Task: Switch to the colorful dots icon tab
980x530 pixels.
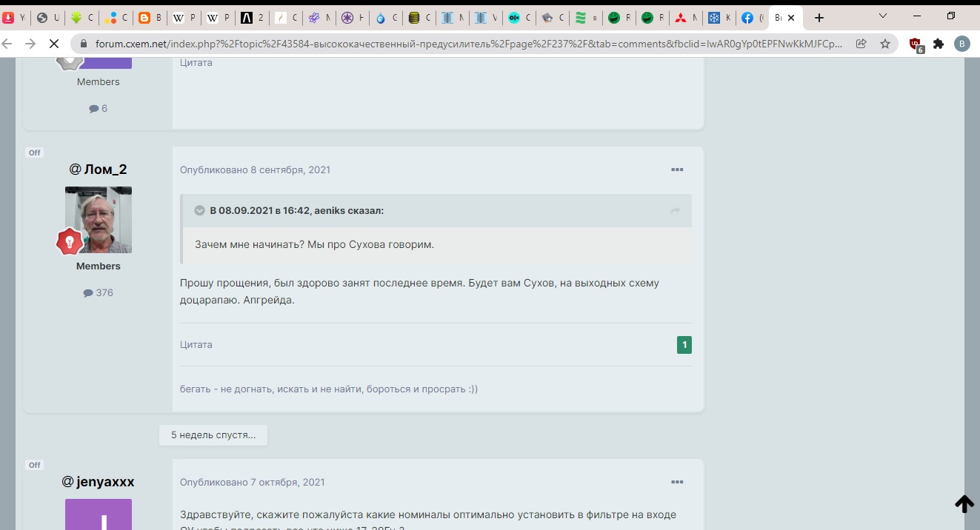Action: point(110,17)
